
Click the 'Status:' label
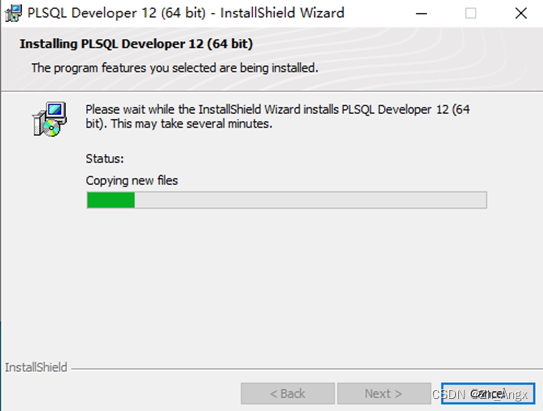click(x=105, y=159)
